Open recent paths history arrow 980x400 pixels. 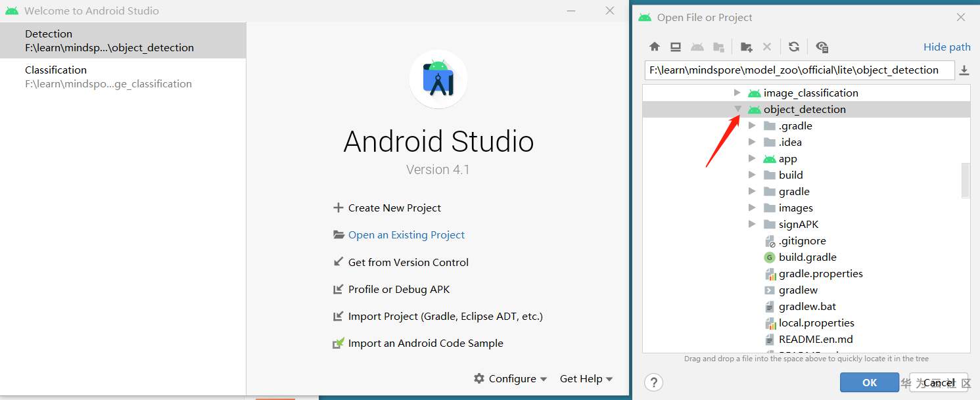pos(964,70)
